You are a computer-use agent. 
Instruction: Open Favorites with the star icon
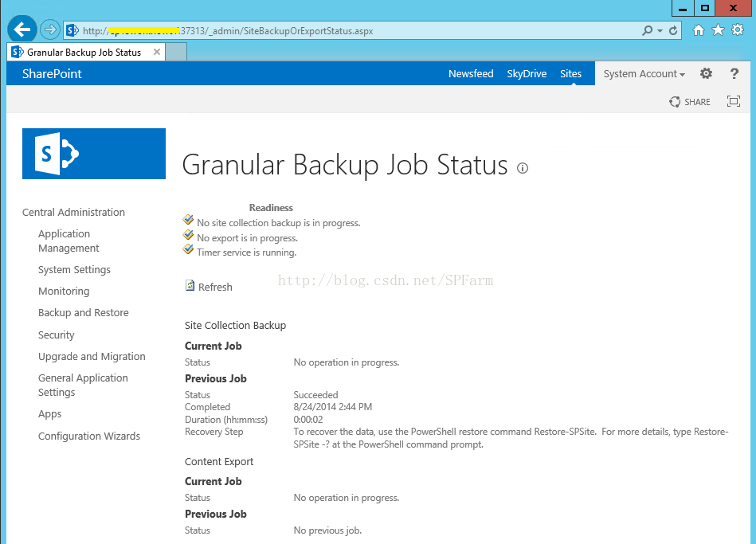click(718, 30)
